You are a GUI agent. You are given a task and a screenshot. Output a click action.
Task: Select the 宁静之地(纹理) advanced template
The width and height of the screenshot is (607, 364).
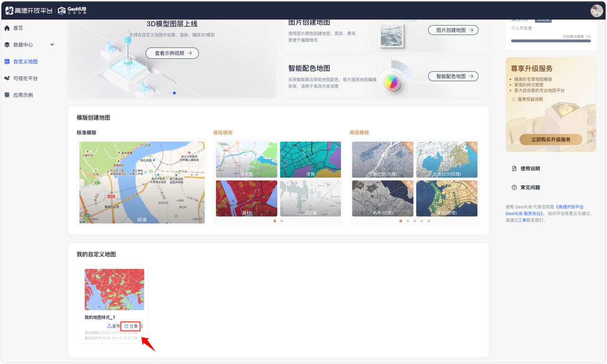tap(383, 160)
